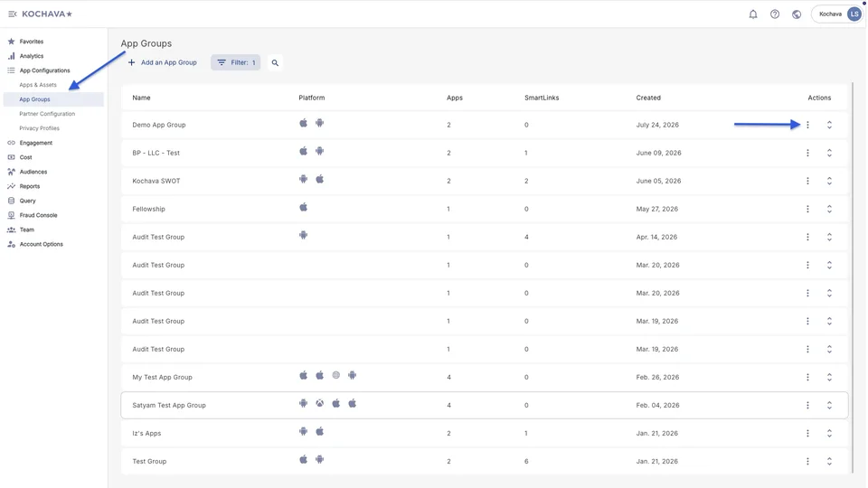Open Analytics in the sidebar
The height and width of the screenshot is (488, 868).
click(x=31, y=56)
